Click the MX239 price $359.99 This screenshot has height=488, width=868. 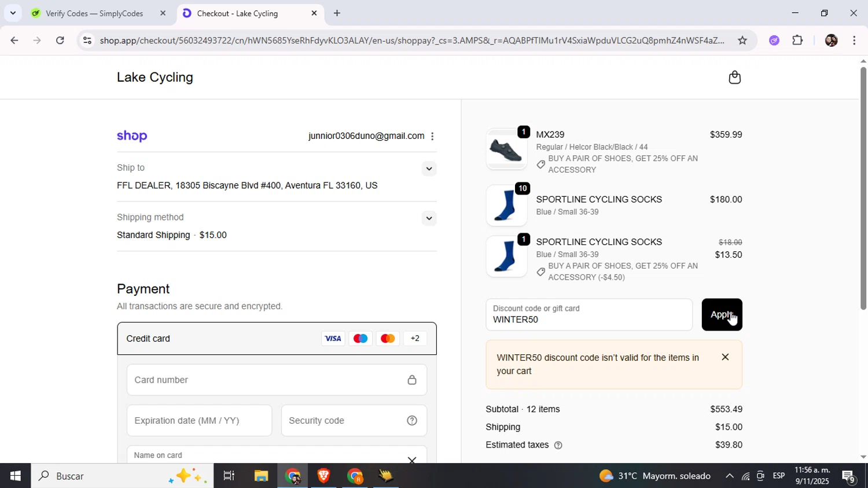click(x=726, y=135)
